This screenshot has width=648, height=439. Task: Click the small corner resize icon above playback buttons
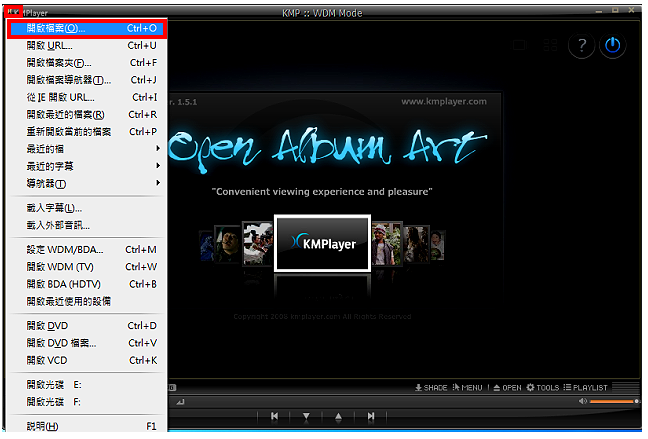tap(181, 401)
